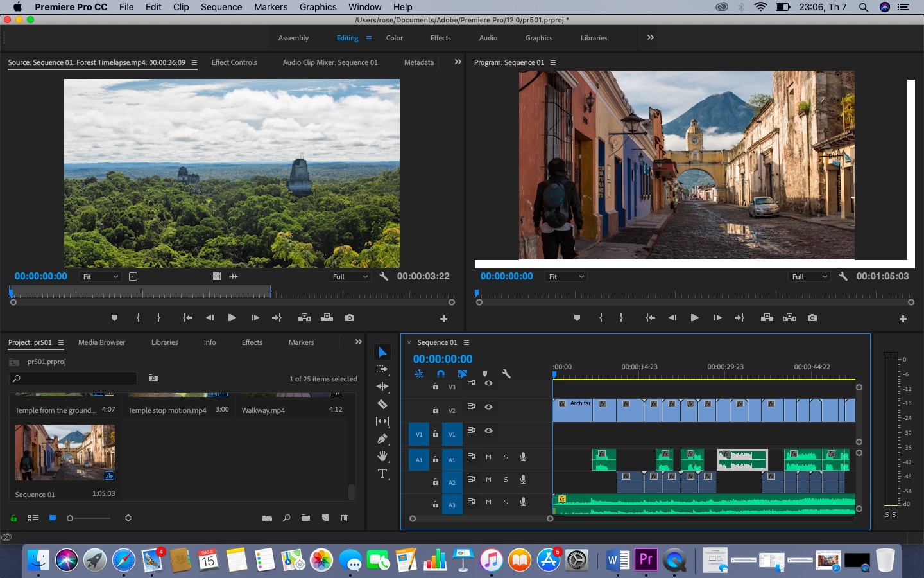924x578 pixels.
Task: Toggle Snap magnet icon in timeline
Action: pos(441,374)
